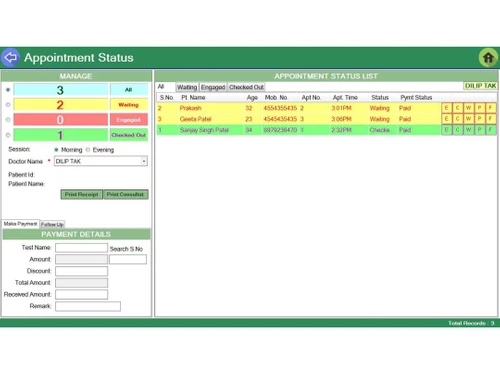The image size is (500, 375).
Task: Click the P button in Sanjay Singh Patel row
Action: (479, 130)
